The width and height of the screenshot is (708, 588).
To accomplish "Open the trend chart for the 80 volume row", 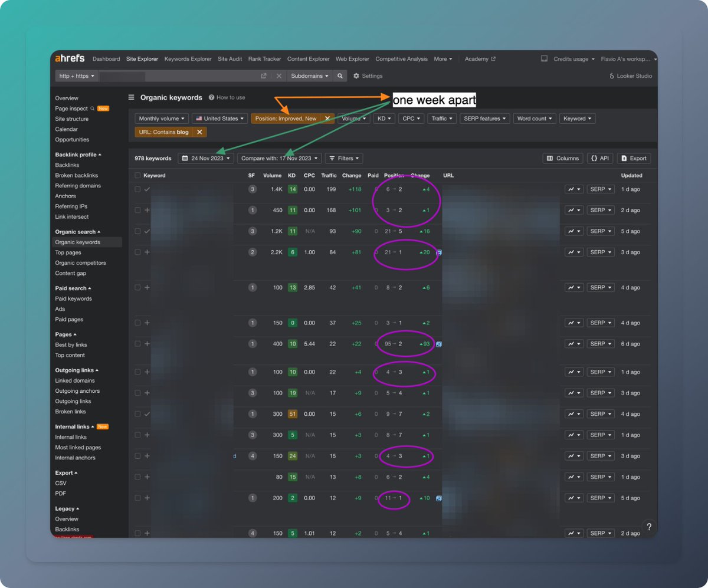I will tap(574, 477).
